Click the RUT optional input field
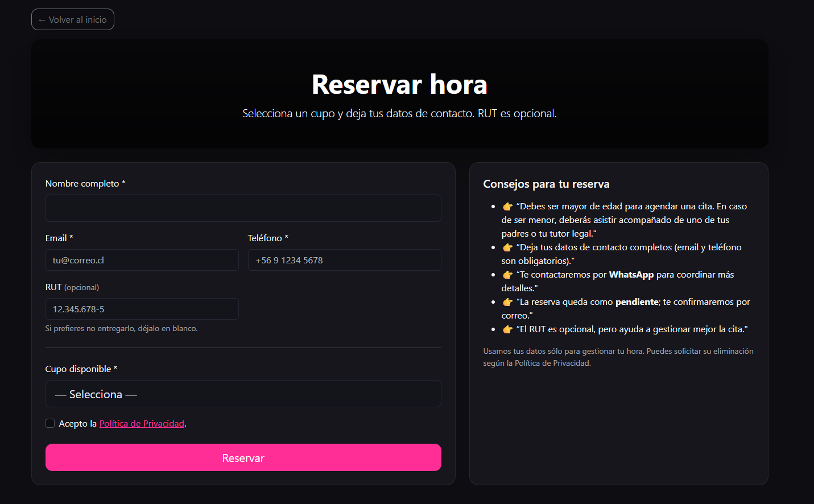The width and height of the screenshot is (814, 504). point(142,309)
